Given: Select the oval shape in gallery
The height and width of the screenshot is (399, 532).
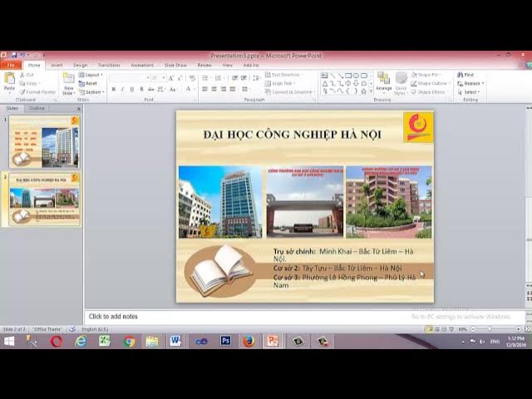Looking at the screenshot, I should pyautogui.click(x=356, y=76).
